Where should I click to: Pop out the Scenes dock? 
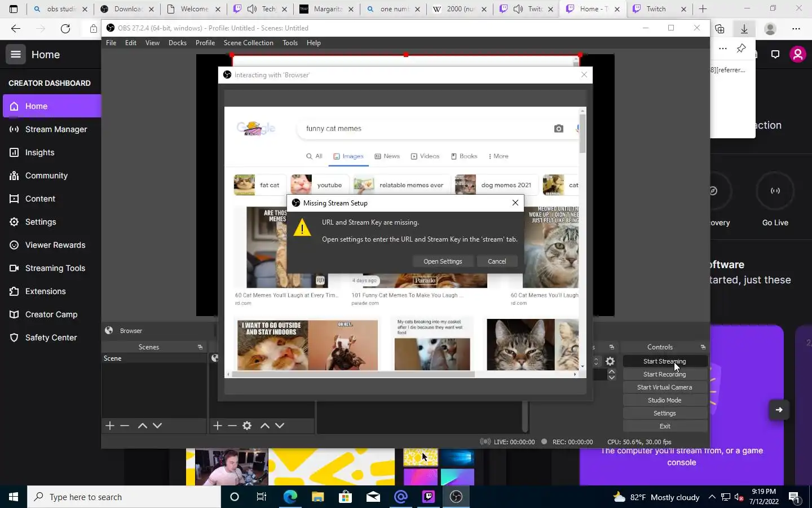tap(200, 347)
